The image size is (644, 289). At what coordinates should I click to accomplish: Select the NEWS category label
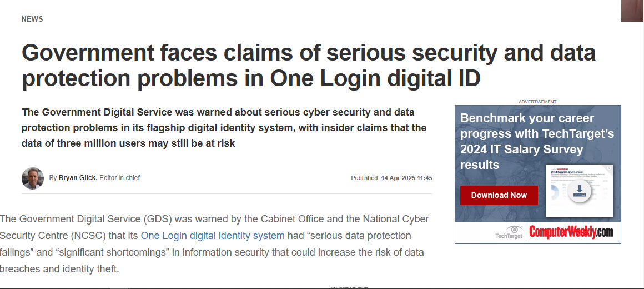(x=32, y=19)
